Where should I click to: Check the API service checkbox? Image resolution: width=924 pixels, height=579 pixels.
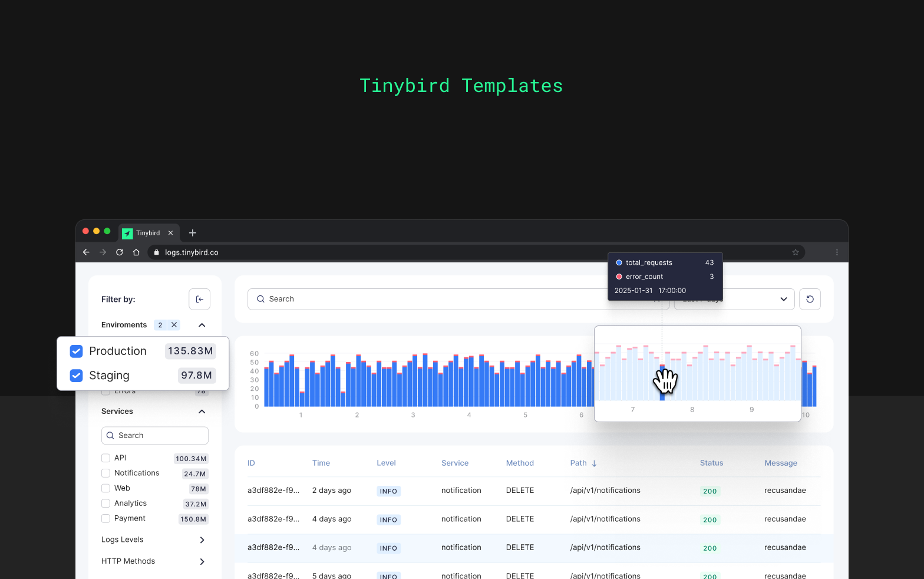pyautogui.click(x=106, y=458)
